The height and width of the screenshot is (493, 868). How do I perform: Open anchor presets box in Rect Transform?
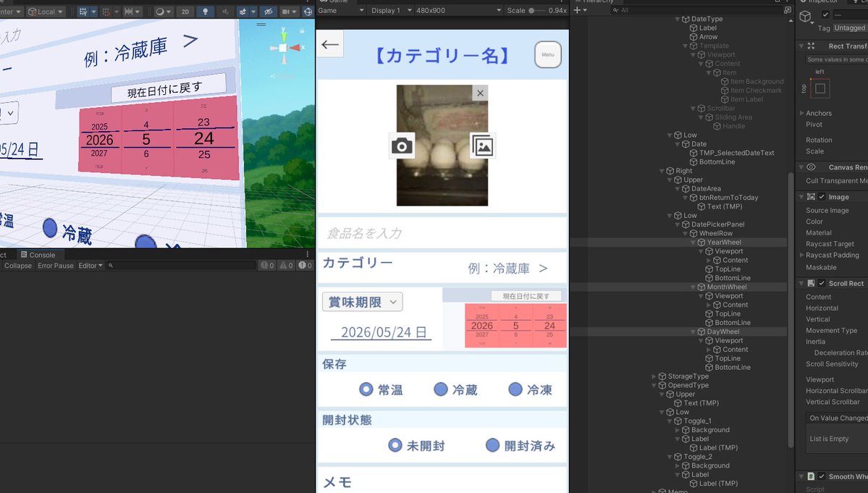[x=820, y=88]
